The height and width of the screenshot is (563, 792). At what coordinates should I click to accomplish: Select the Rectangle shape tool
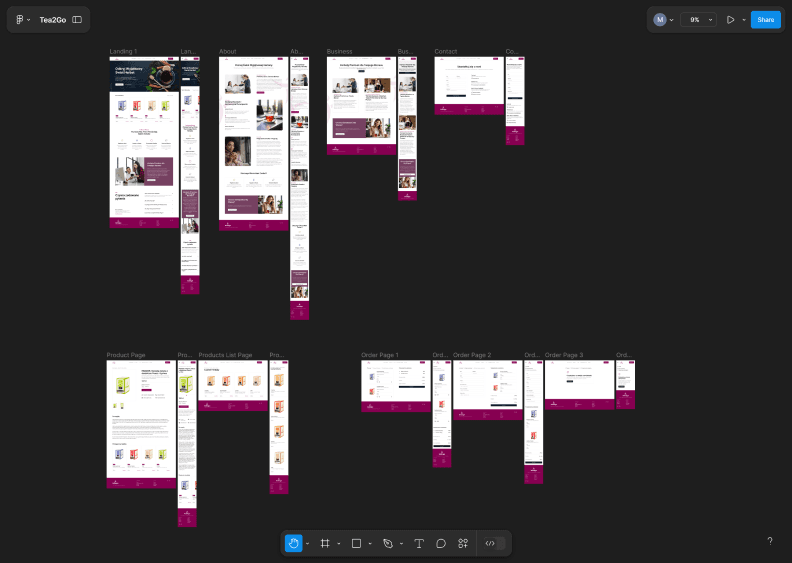tap(356, 543)
